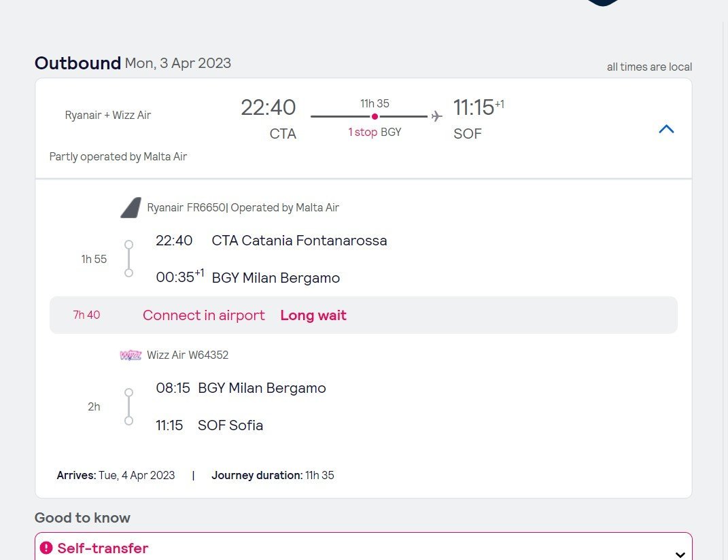Click Ryanair FR6650 flight number text
This screenshot has height=560, width=728.
click(x=186, y=208)
